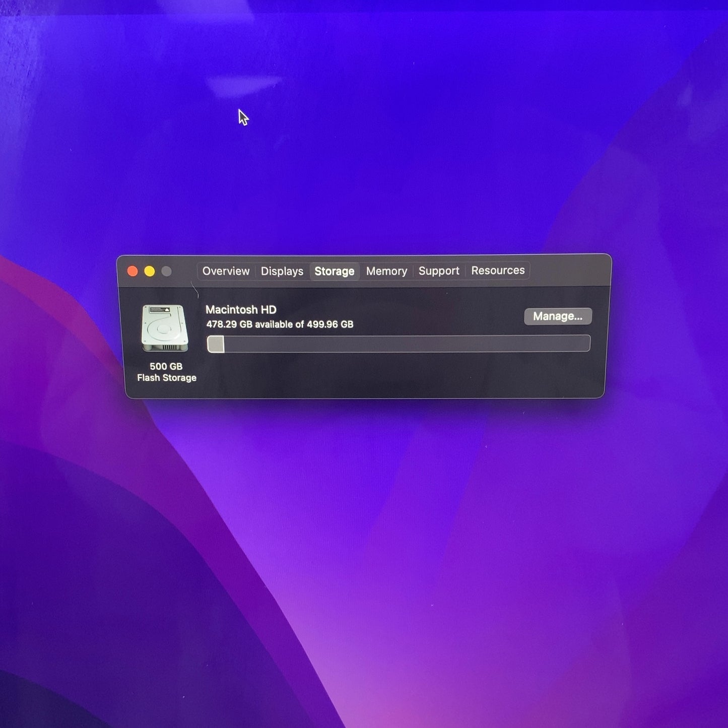Image resolution: width=728 pixels, height=728 pixels.
Task: Click the Macintosh HD drive icon
Action: [165, 328]
